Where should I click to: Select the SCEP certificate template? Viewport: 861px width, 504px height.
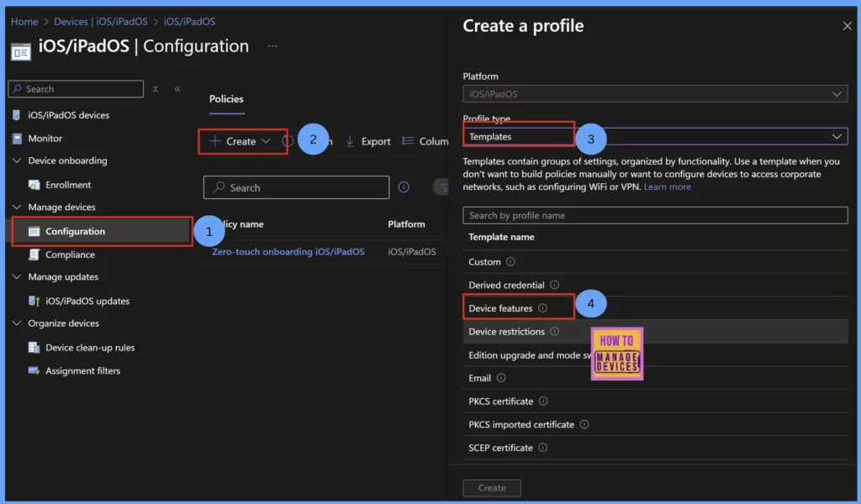[500, 448]
